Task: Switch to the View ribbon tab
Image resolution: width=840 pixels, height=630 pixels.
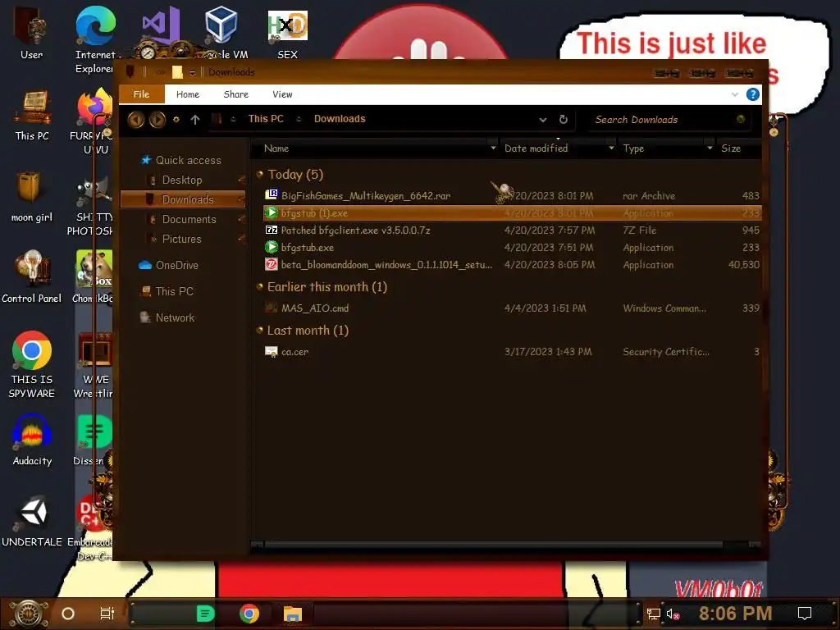Action: pos(282,94)
